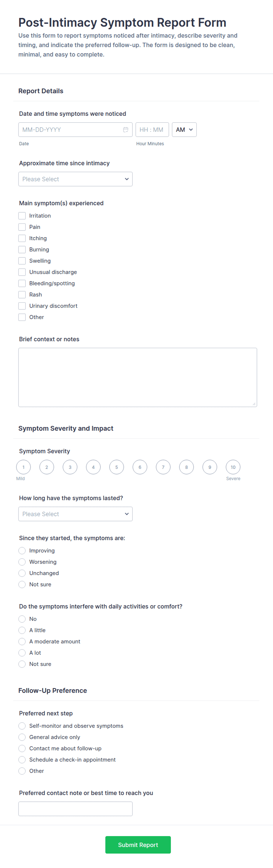Expand Approximate time since intimacy dropdown
Viewport: 273px width, 868px height.
pyautogui.click(x=75, y=179)
